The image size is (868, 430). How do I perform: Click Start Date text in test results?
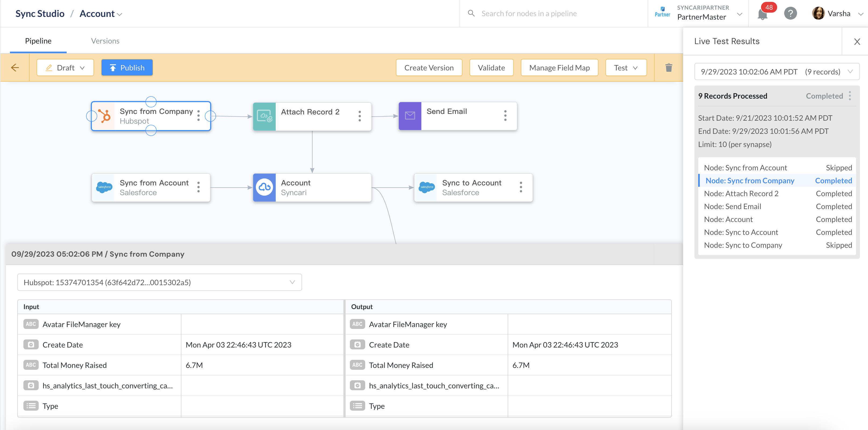pos(765,118)
